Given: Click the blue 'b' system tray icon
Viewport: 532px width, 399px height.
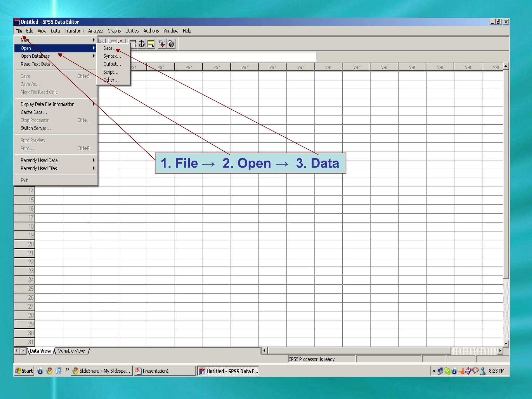Looking at the screenshot, I should (x=454, y=371).
